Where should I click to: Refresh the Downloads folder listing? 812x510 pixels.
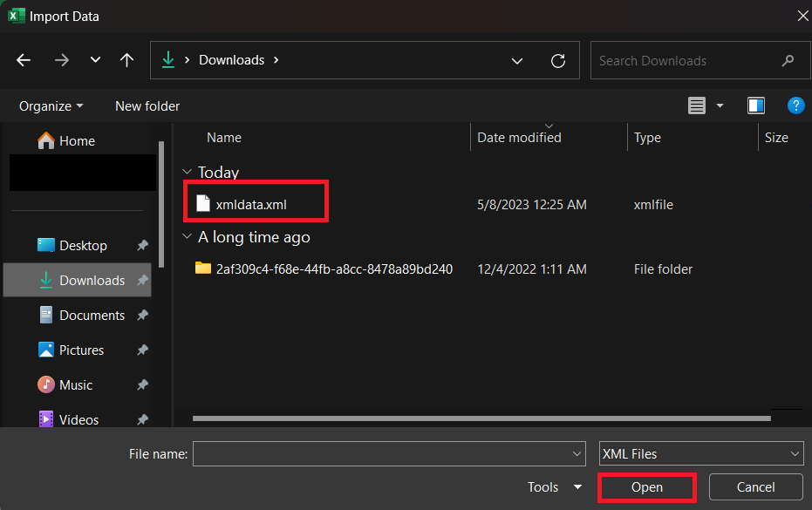pos(558,60)
